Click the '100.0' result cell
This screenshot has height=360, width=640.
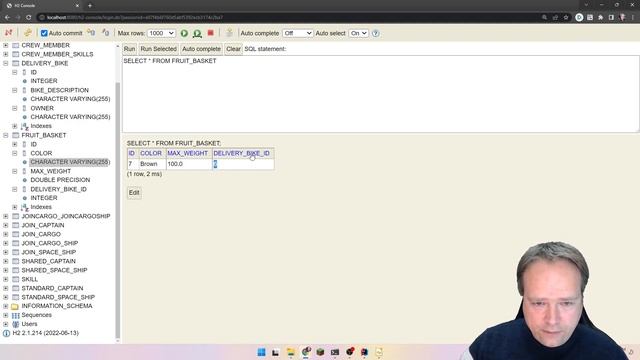tap(189, 164)
